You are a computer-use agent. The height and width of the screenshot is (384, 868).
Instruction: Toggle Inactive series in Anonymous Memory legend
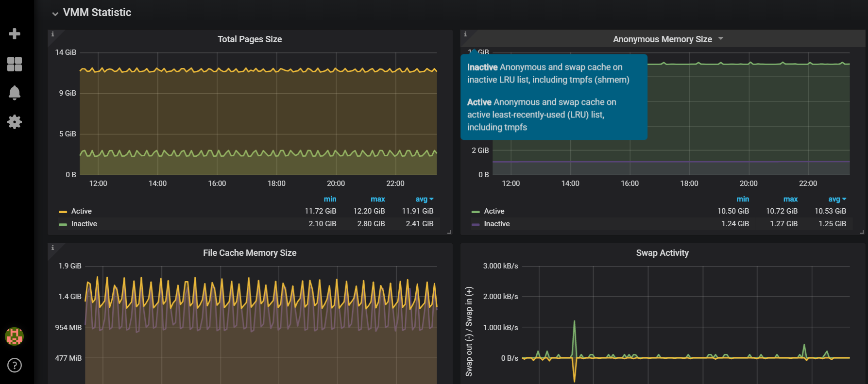[496, 224]
